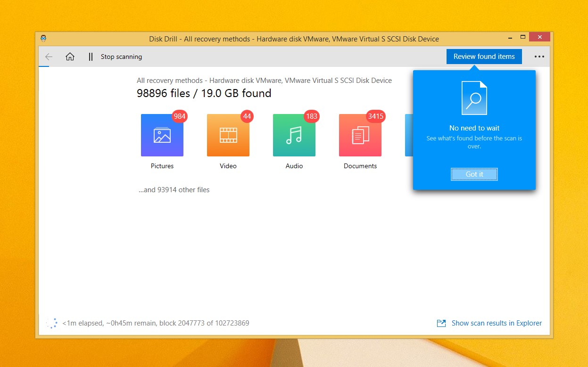Click the export icon beside Show scan results
Viewport: 588px width, 367px height.
pos(441,323)
